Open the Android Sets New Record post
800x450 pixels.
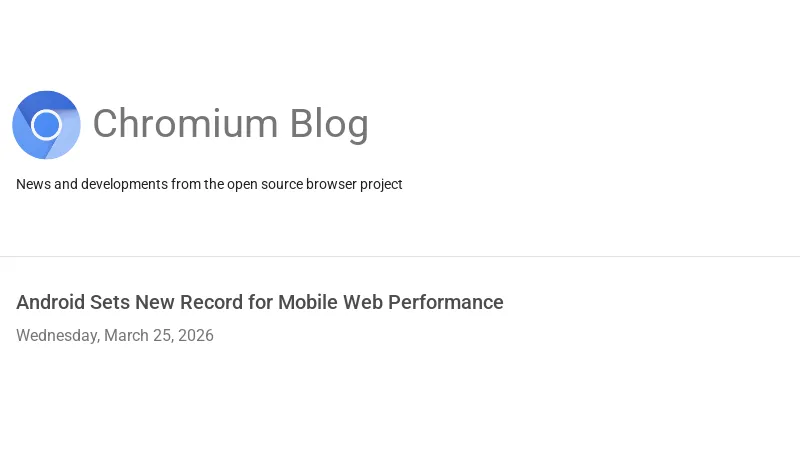click(260, 302)
